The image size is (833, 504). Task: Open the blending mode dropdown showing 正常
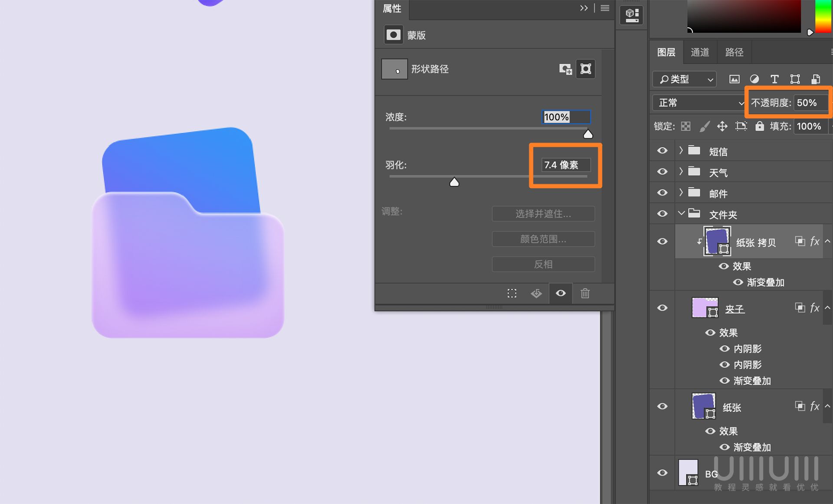coord(699,103)
